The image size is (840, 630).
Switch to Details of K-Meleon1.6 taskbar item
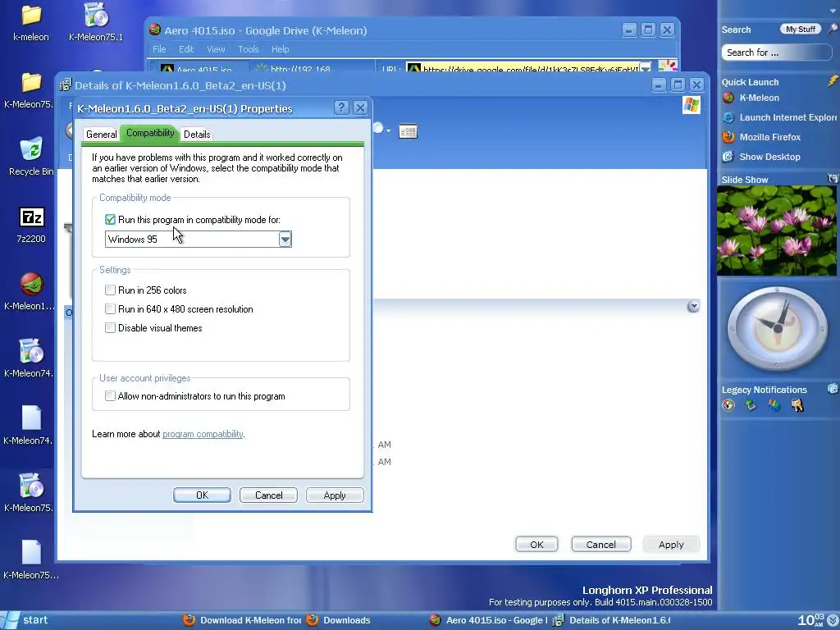pyautogui.click(x=611, y=620)
